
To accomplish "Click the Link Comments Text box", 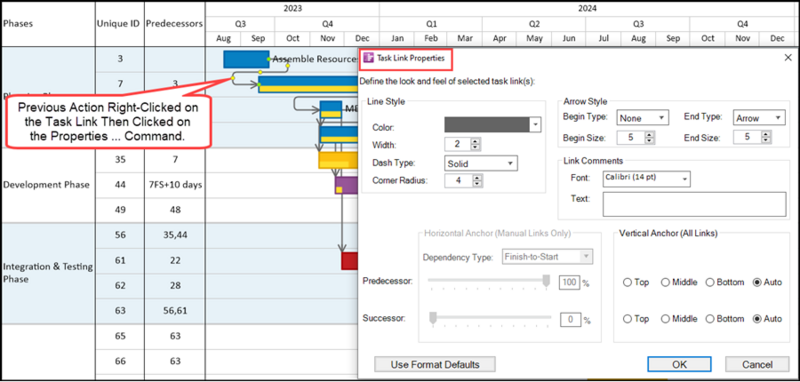I will tap(694, 205).
